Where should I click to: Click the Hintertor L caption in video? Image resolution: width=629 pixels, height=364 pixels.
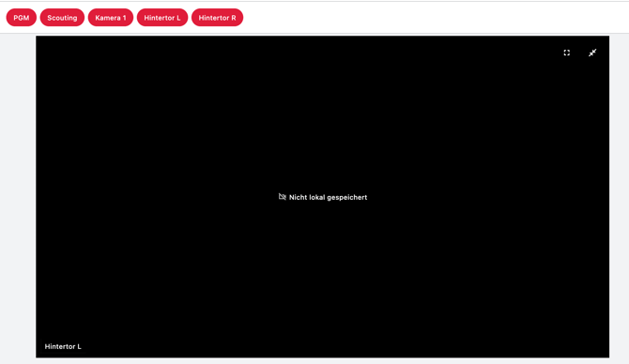coord(63,346)
